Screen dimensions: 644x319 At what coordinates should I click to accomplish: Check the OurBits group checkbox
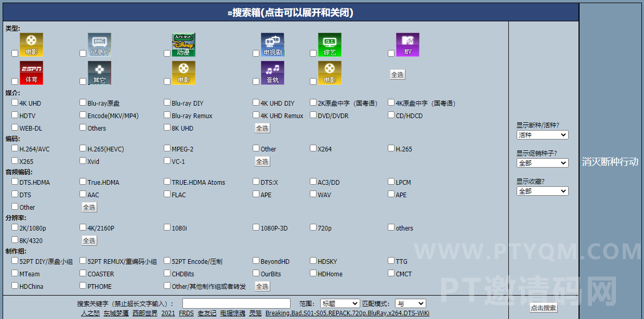coord(256,273)
